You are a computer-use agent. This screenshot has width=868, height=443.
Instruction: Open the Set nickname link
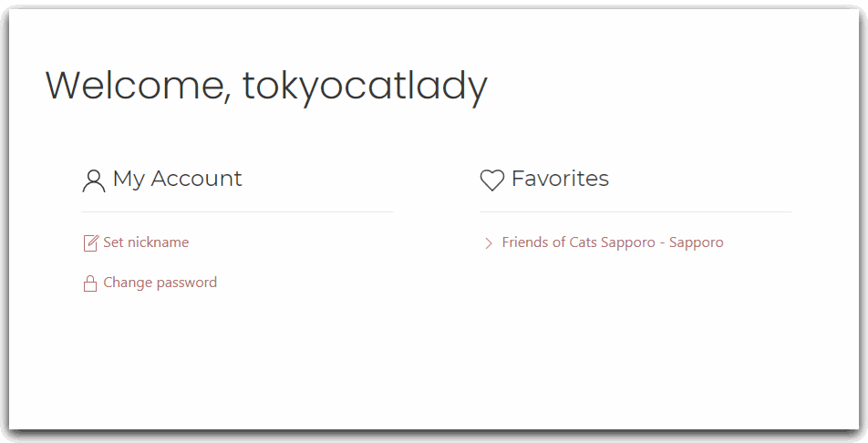146,242
